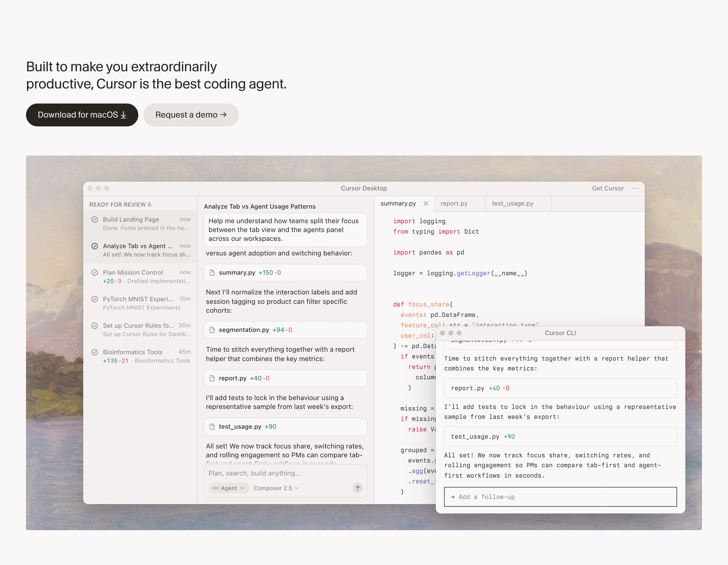
Task: Open Get Cursor in Cursor Desktop window
Action: [x=608, y=188]
